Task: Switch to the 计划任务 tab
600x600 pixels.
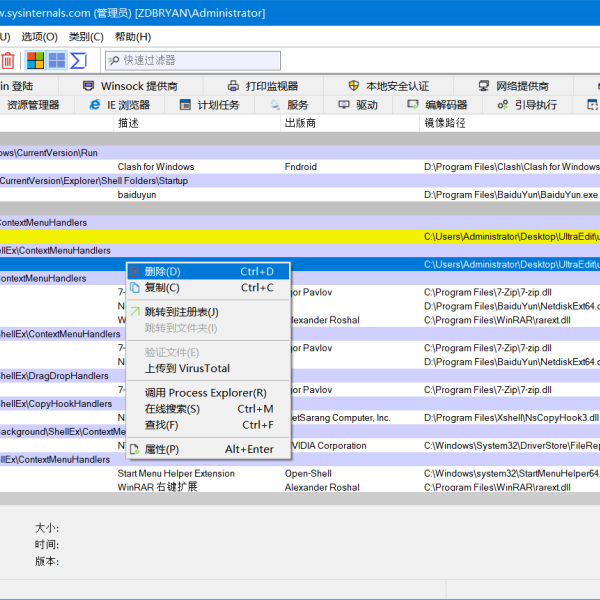Action: pyautogui.click(x=209, y=105)
